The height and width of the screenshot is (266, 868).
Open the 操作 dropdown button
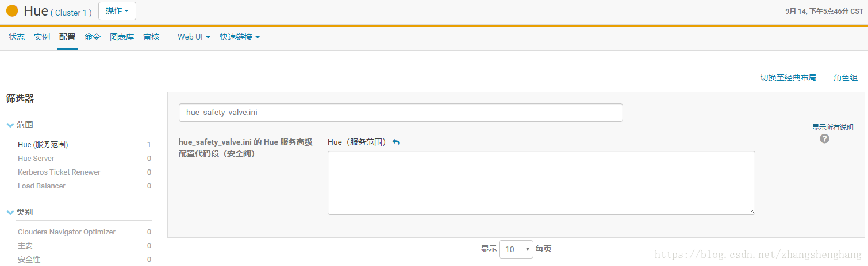tap(117, 11)
